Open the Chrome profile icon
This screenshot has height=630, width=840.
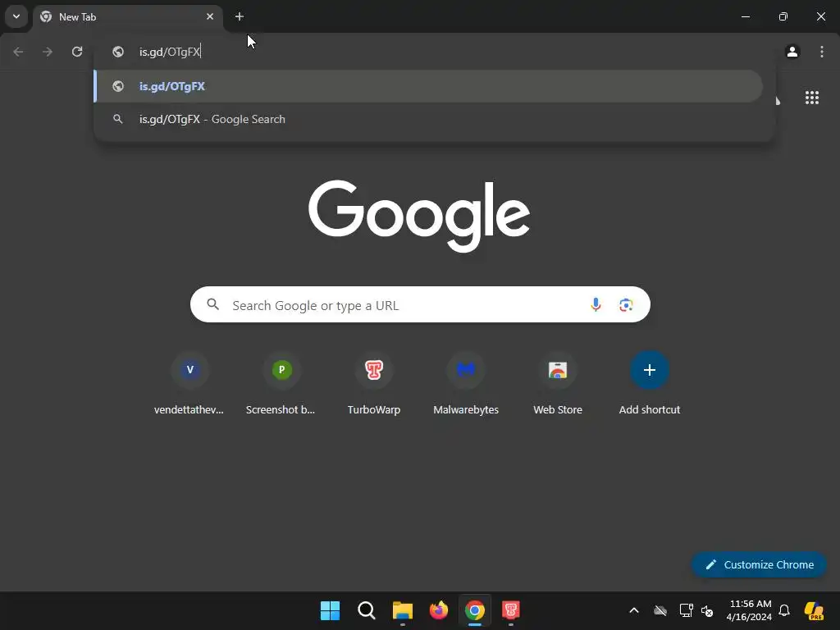point(792,52)
